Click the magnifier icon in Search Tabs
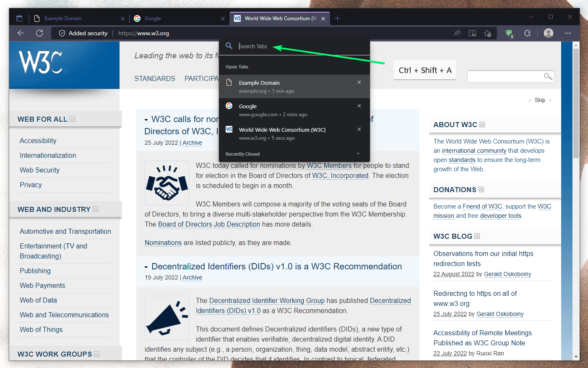 pos(229,46)
